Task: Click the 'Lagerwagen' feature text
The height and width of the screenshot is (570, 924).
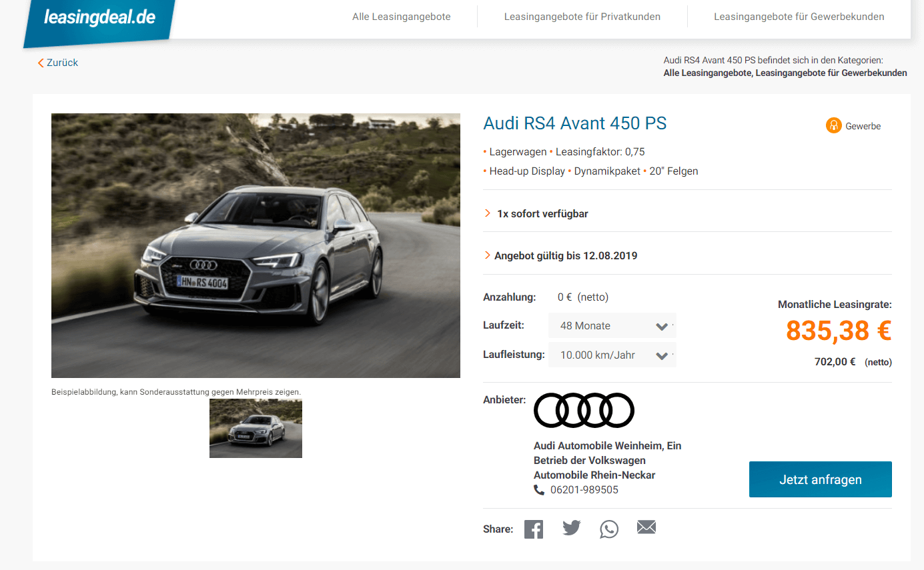Action: [x=518, y=152]
